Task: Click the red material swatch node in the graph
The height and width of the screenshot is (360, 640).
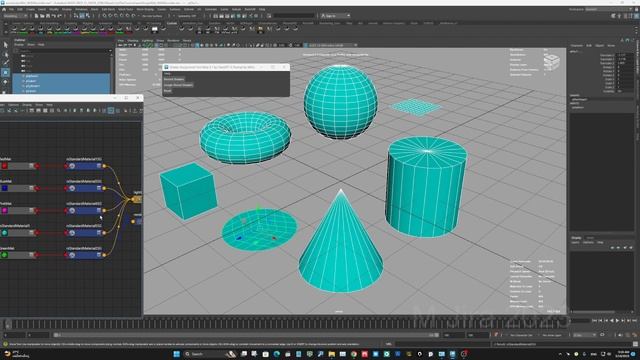Action: [x=4, y=166]
